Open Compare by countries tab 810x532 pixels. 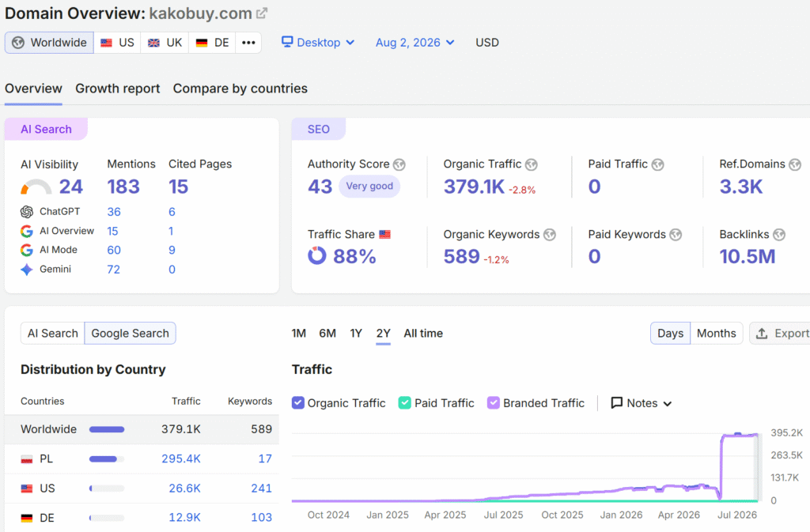[240, 89]
